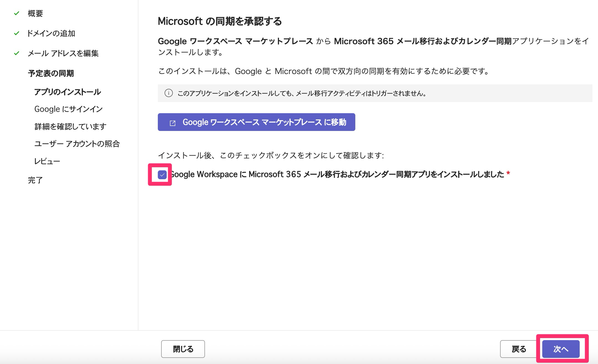Select the 予定表の同期 section
This screenshot has height=364, width=598.
pos(51,73)
